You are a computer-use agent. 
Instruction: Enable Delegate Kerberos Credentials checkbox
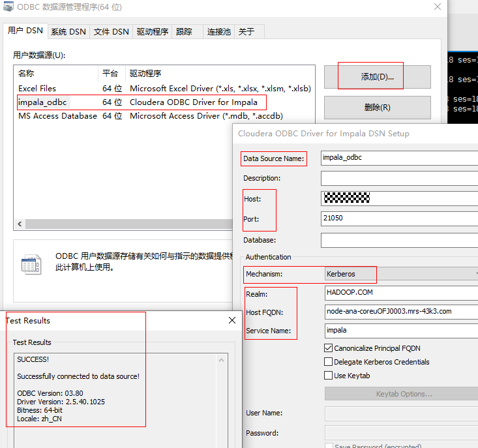[328, 362]
